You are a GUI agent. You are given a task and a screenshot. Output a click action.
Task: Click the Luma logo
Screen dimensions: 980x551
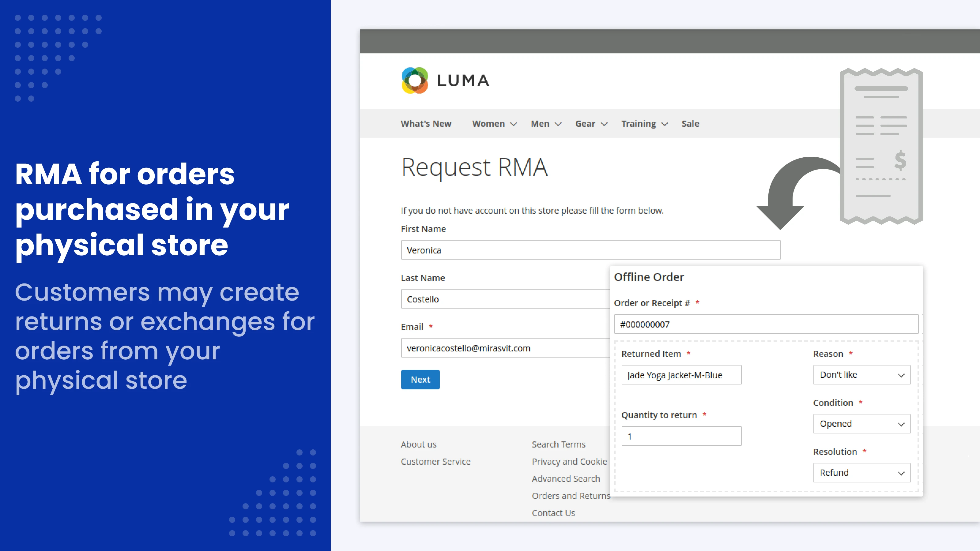(444, 81)
